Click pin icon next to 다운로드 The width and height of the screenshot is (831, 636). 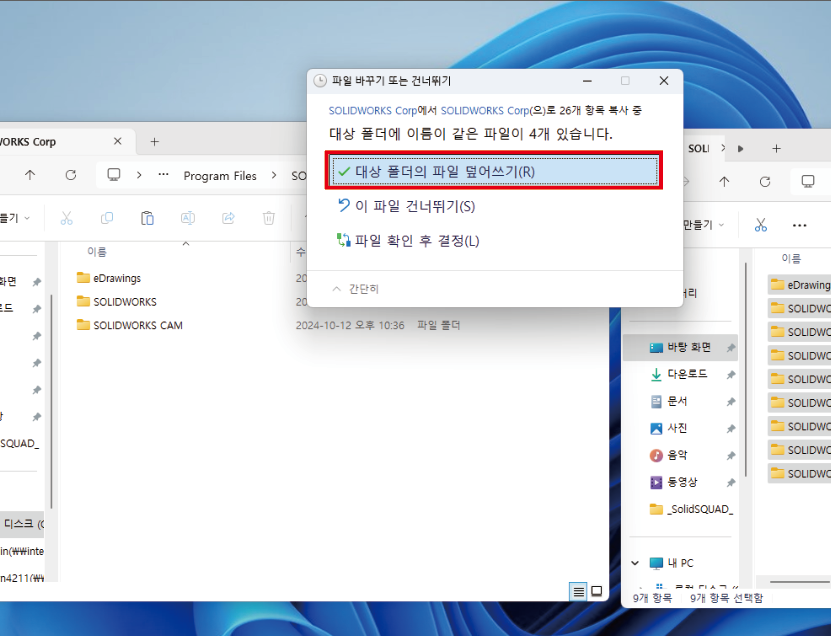click(x=731, y=375)
